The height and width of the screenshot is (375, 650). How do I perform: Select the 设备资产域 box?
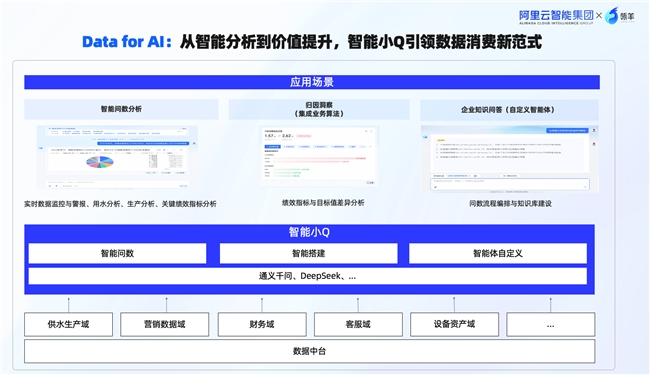pyautogui.click(x=454, y=324)
